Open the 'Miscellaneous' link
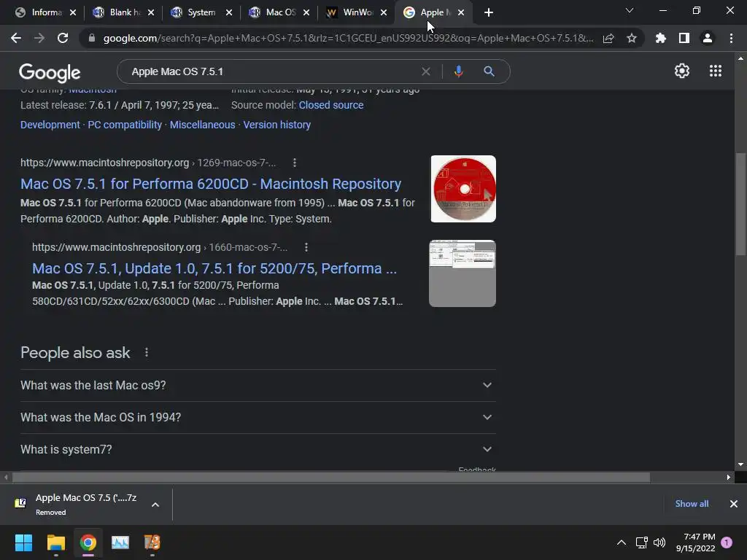This screenshot has width=747, height=560. click(x=203, y=125)
